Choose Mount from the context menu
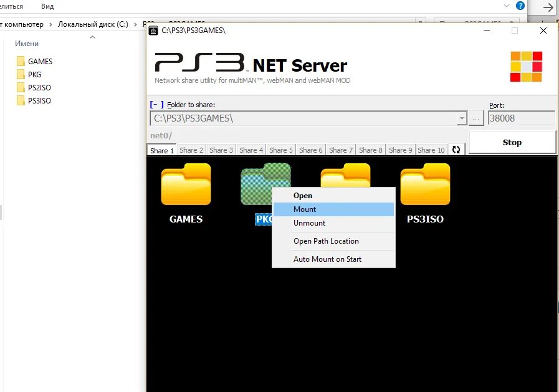559x392 pixels. coord(333,209)
